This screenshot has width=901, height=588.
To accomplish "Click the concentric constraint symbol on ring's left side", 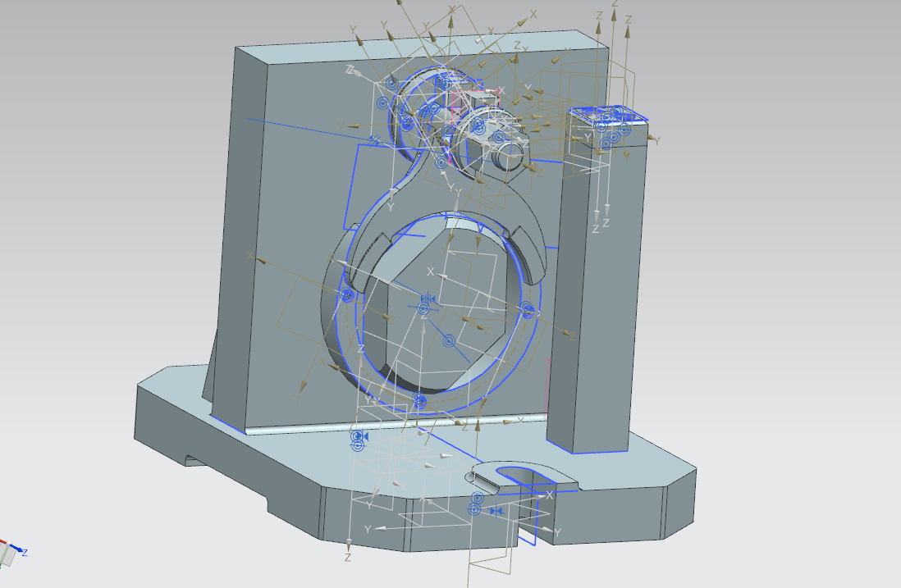I will click(346, 295).
